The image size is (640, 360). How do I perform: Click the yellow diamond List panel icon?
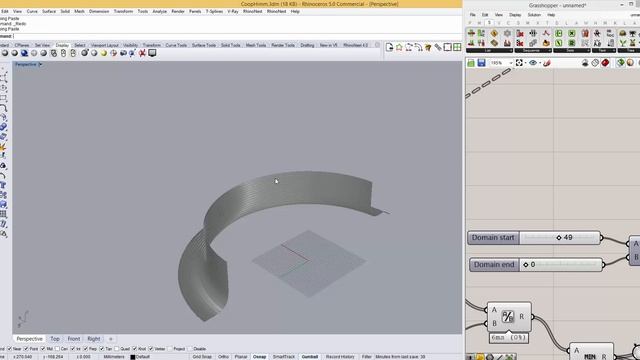(494, 33)
